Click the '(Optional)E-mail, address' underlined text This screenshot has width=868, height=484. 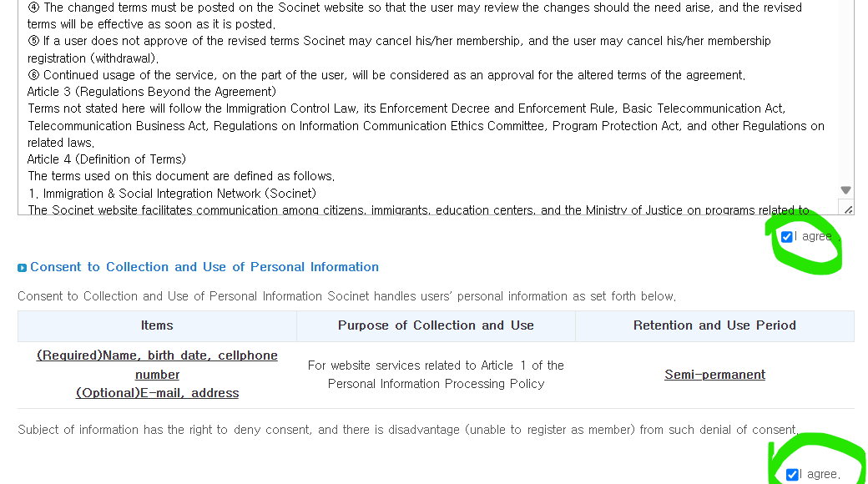[157, 393]
